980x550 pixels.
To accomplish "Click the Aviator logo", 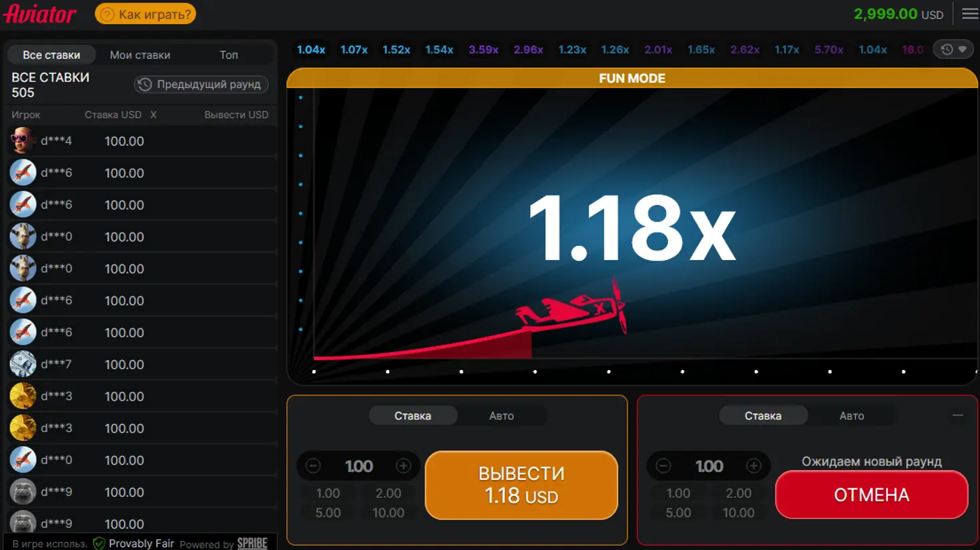I will (40, 14).
